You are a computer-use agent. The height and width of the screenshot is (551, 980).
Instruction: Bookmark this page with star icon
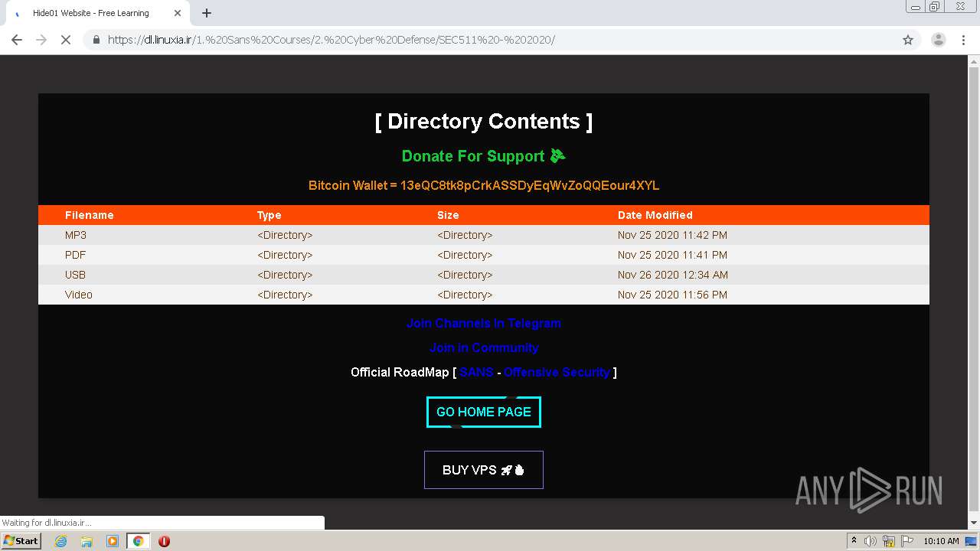(x=908, y=40)
